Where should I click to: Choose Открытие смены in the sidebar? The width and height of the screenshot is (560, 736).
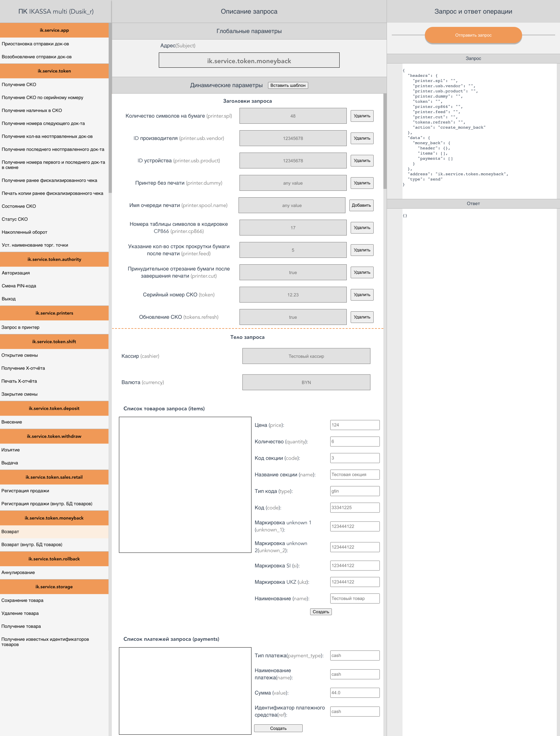point(20,355)
